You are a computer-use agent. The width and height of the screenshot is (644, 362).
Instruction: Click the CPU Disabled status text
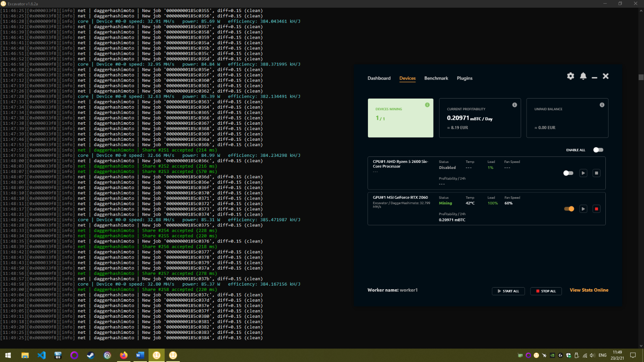coord(447,167)
